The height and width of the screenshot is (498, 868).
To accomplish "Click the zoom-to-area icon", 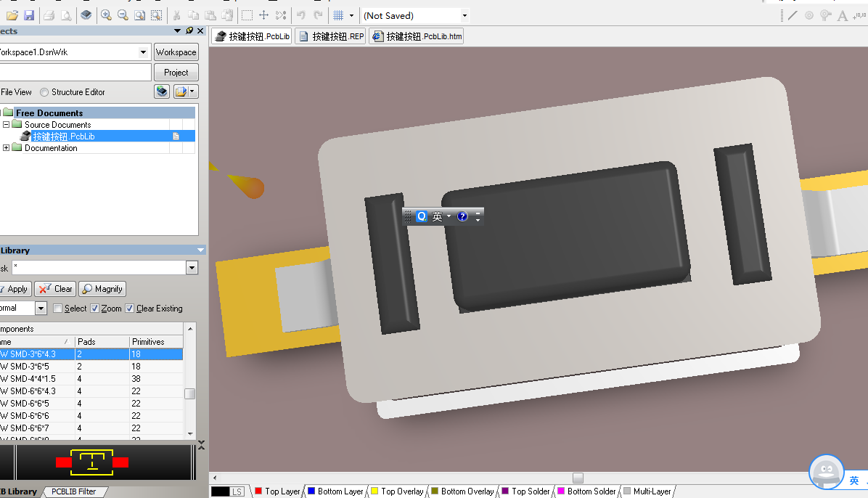I will click(x=157, y=15).
